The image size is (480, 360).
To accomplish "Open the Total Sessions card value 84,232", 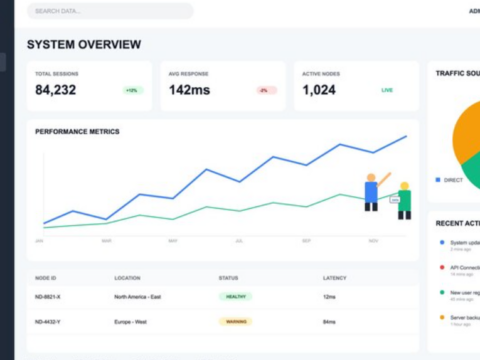I will pyautogui.click(x=56, y=90).
